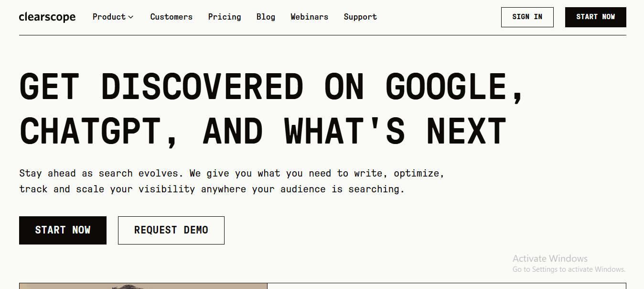Image resolution: width=644 pixels, height=289 pixels.
Task: Click "Go to Settings to activate Windows" text
Action: coord(569,269)
